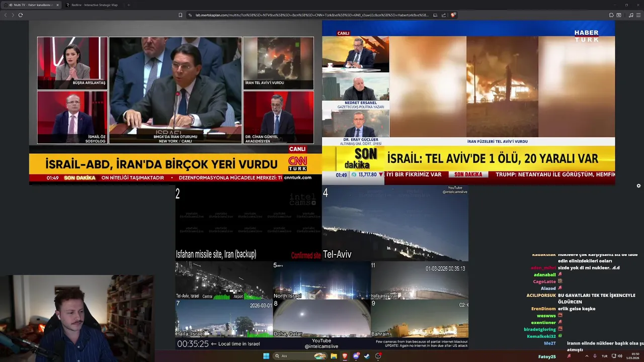Open picture-in-picture screen icon in address bar
644x362 pixels.
click(x=435, y=15)
